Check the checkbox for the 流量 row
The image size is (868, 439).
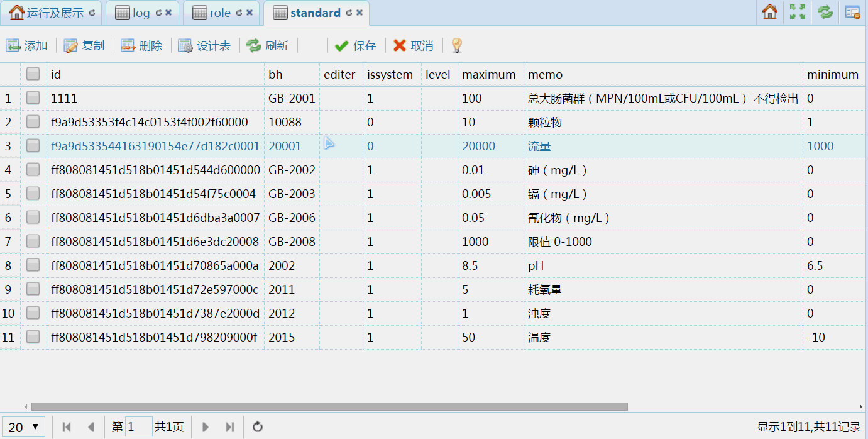coord(33,145)
